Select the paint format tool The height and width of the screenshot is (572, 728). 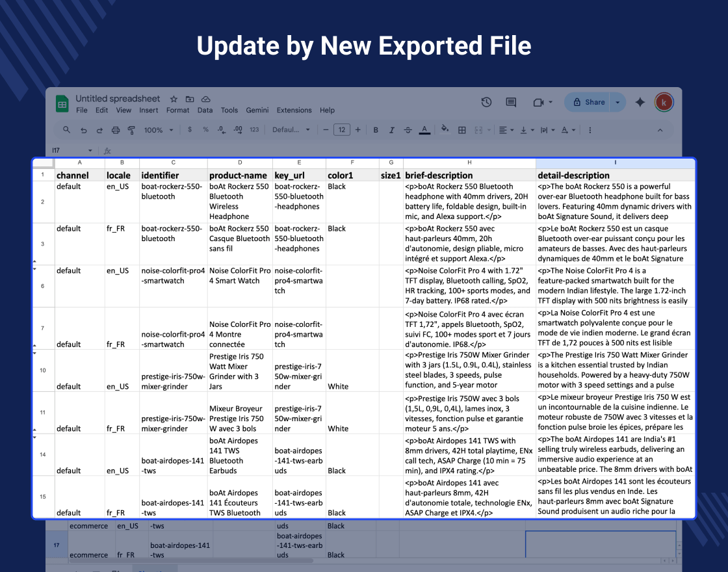click(131, 131)
